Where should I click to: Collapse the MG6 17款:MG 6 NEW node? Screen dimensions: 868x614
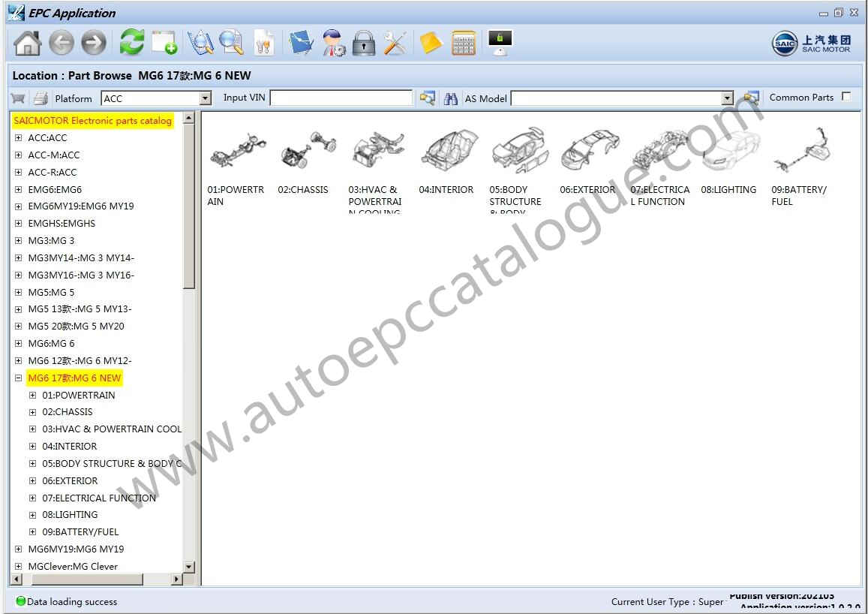pyautogui.click(x=18, y=378)
